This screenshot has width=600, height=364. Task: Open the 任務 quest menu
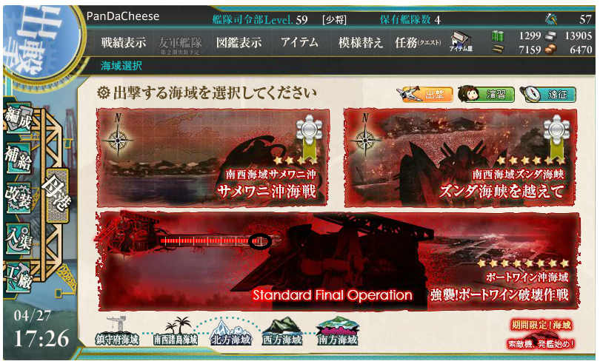[x=418, y=42]
